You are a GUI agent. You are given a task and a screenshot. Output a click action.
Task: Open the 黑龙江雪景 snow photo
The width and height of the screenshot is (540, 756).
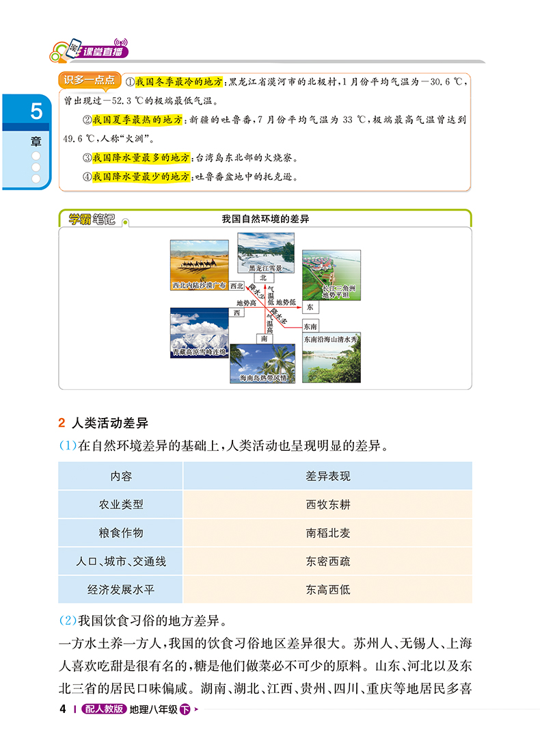pos(266,253)
